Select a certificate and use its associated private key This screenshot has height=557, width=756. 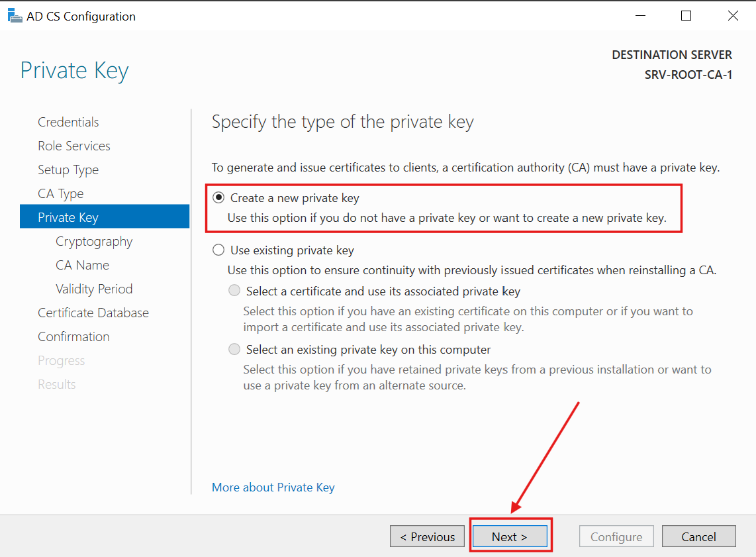coord(234,290)
